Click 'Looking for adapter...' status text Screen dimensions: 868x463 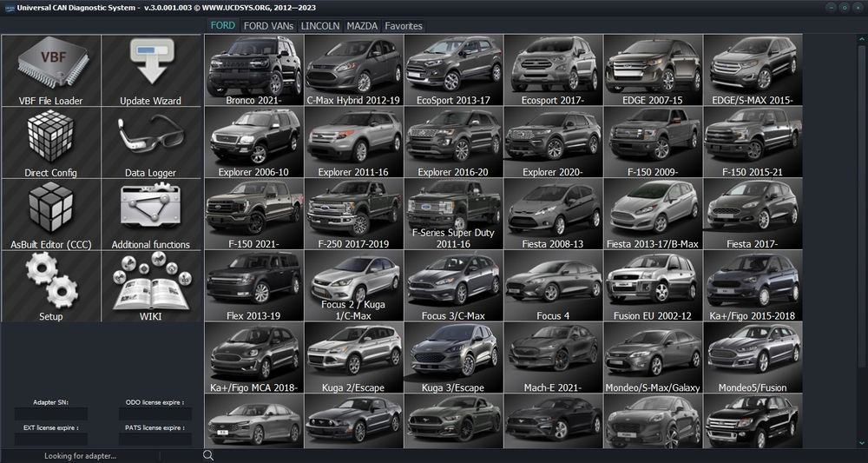point(80,456)
